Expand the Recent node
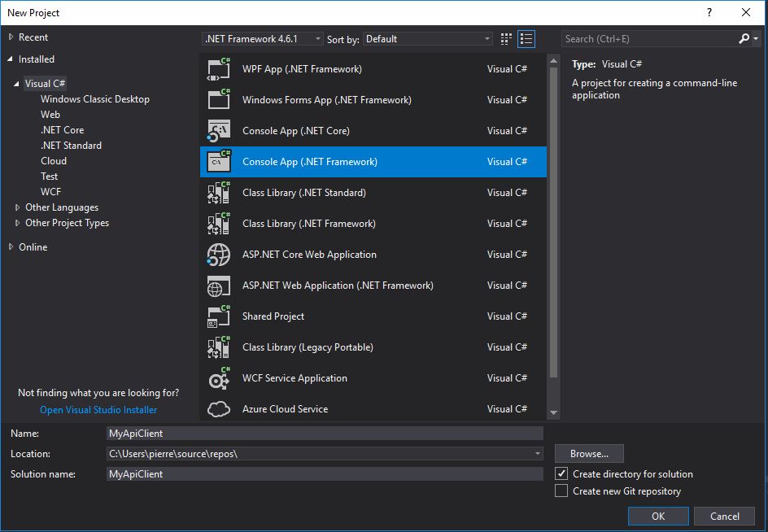Viewport: 768px width, 532px height. [11, 37]
